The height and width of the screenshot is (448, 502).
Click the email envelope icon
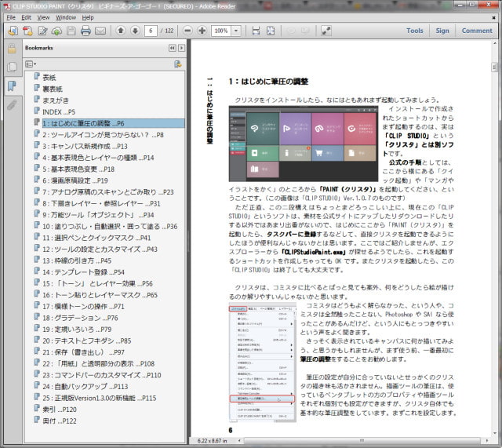pos(100,31)
